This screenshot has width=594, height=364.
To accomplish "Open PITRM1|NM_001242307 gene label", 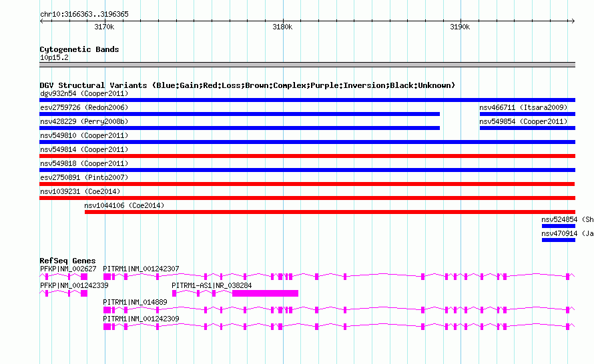I will (141, 269).
